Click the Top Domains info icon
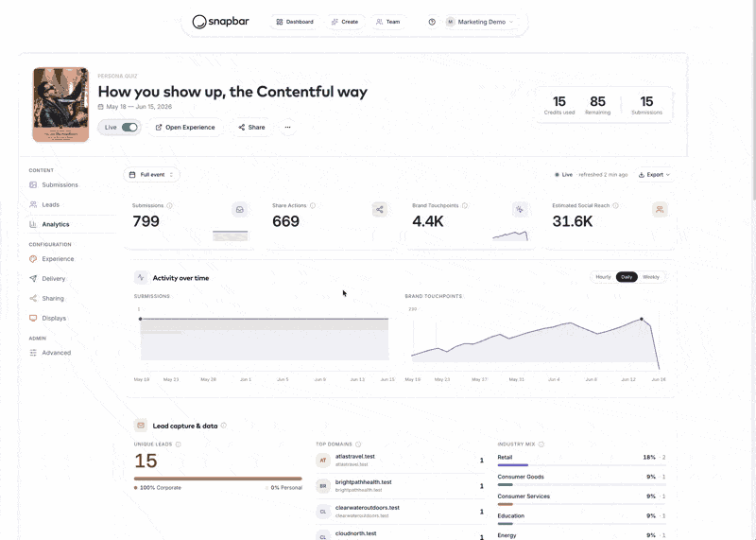 [x=358, y=444]
